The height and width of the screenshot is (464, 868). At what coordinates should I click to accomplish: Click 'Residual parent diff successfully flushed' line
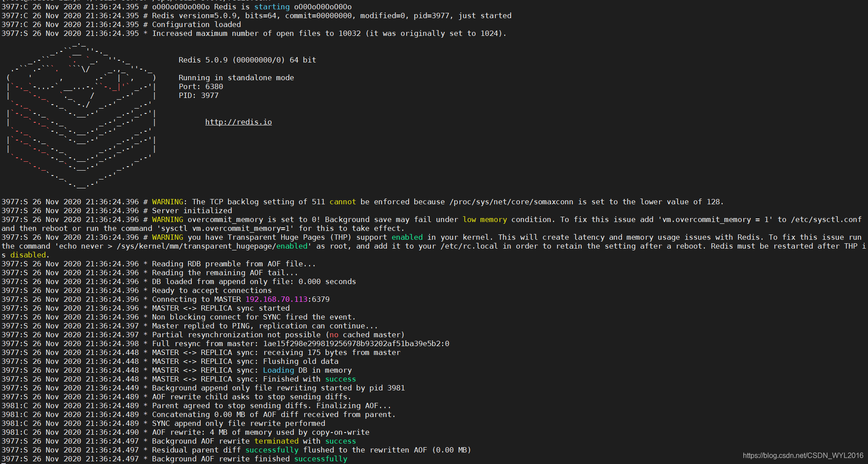[236, 450]
